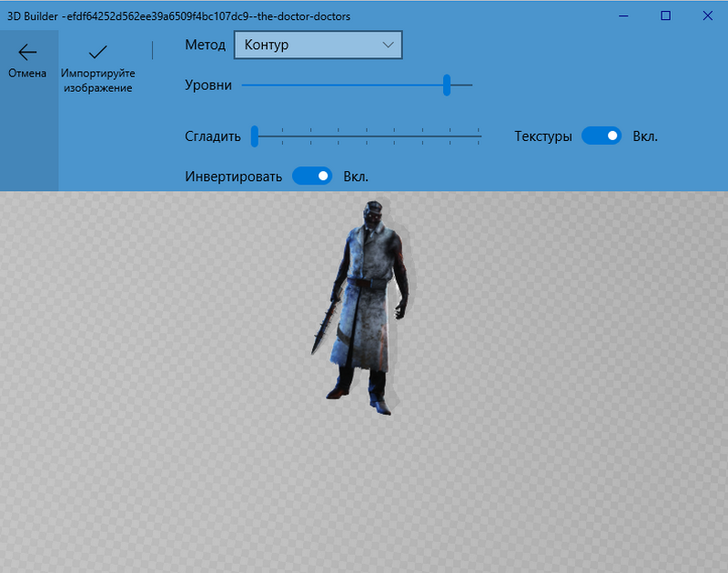This screenshot has height=573, width=728.
Task: Click the Уровни label
Action: (208, 85)
